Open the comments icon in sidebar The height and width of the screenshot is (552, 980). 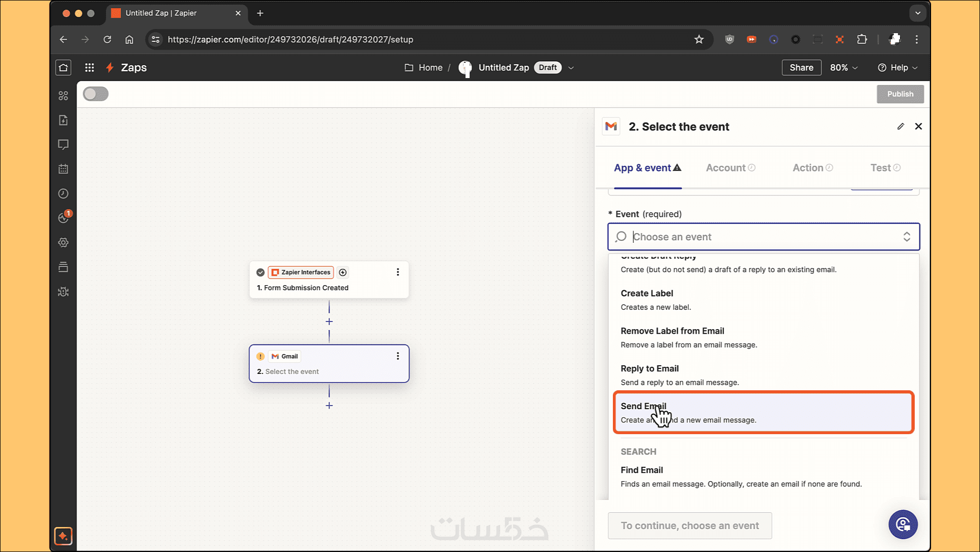pyautogui.click(x=63, y=145)
